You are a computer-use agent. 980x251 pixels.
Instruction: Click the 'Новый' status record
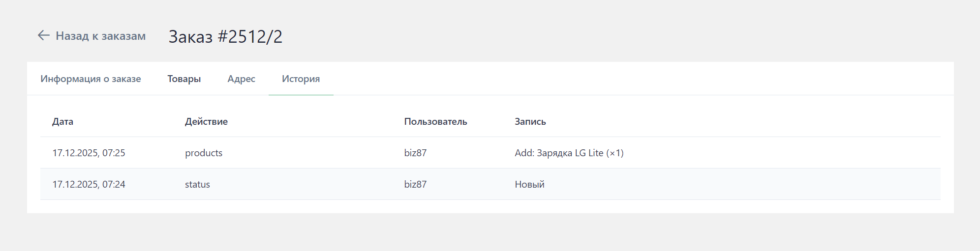pos(529,184)
